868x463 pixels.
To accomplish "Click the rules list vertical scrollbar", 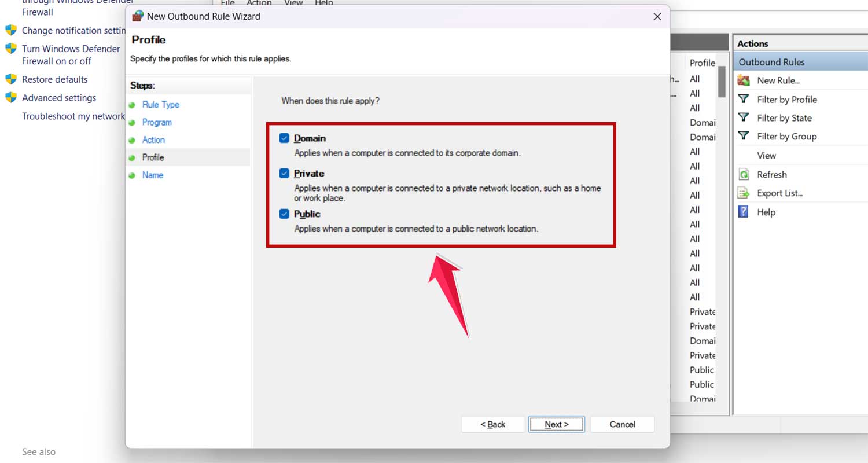I will coord(722,82).
